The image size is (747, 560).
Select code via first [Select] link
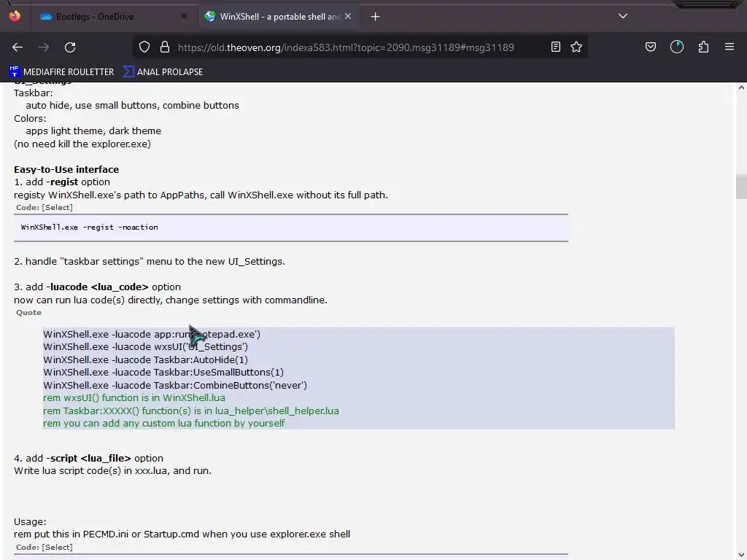(x=58, y=208)
